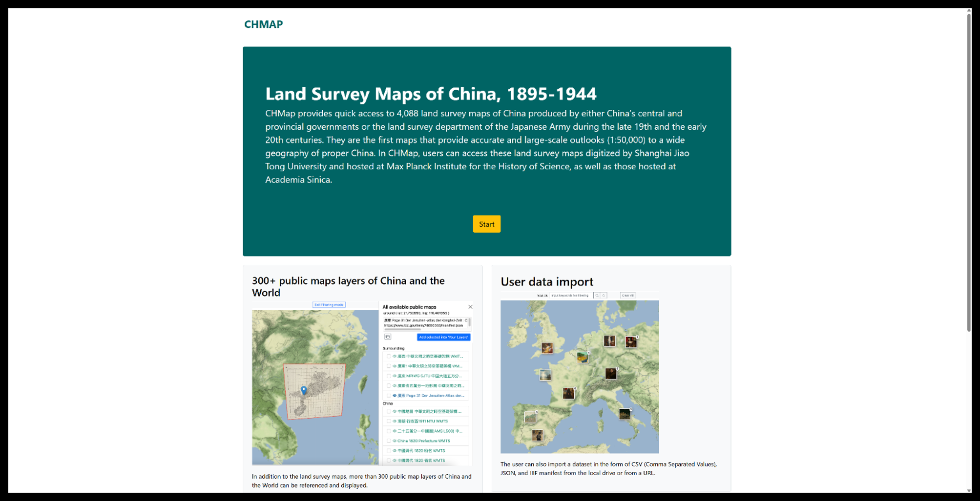Click the layers icon left of the Add selected button
Viewport: 980px width, 501px height.
[388, 337]
